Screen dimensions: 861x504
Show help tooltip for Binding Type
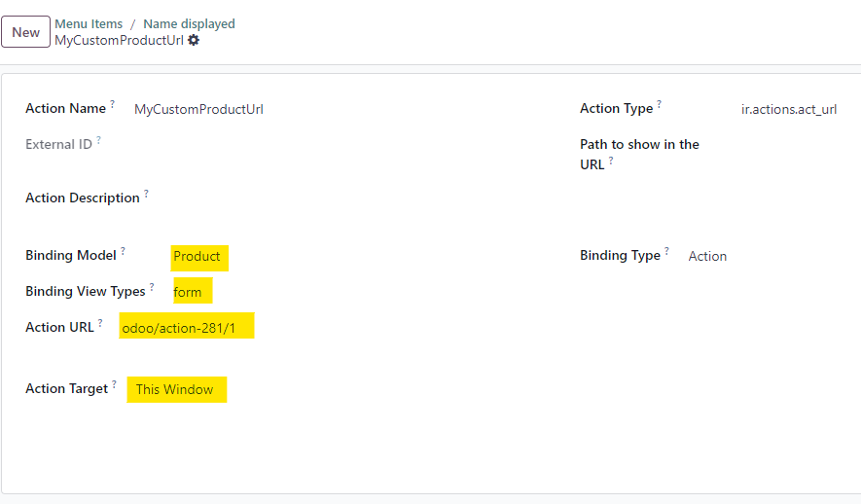[x=666, y=250]
